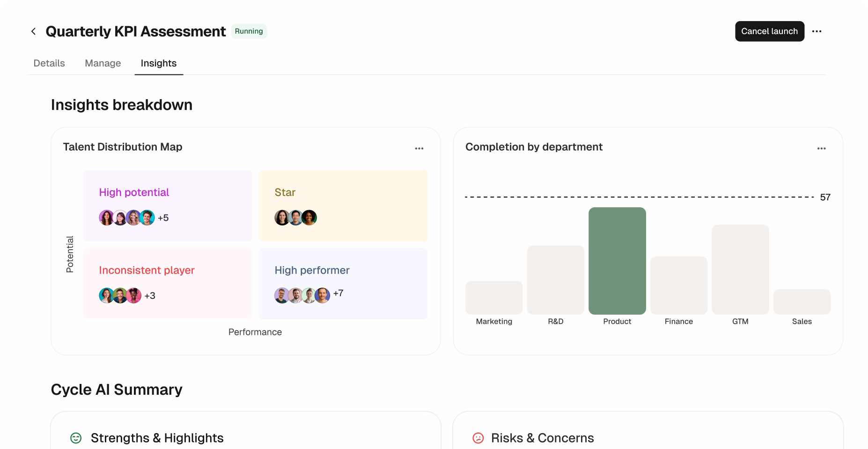The image size is (868, 449).
Task: Click the +3 overflow in Inconsistent player
Action: pos(150,296)
